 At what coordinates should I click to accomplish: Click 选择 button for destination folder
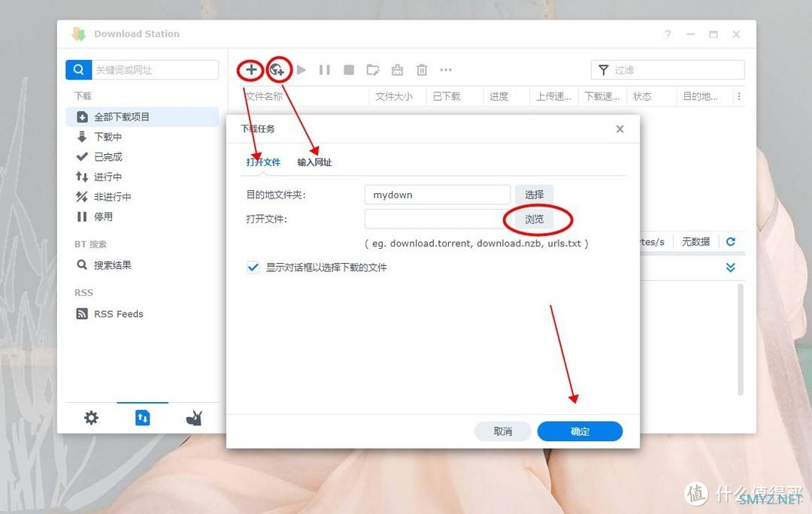coord(534,195)
